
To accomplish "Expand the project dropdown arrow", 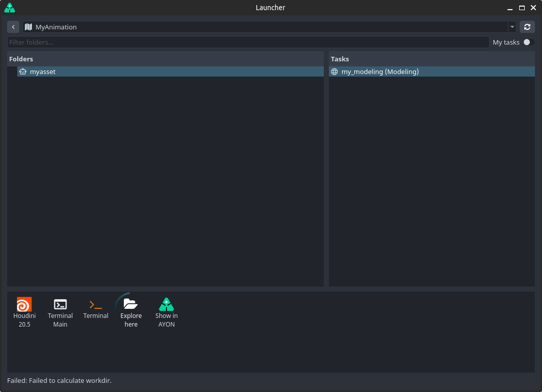I will (512, 27).
